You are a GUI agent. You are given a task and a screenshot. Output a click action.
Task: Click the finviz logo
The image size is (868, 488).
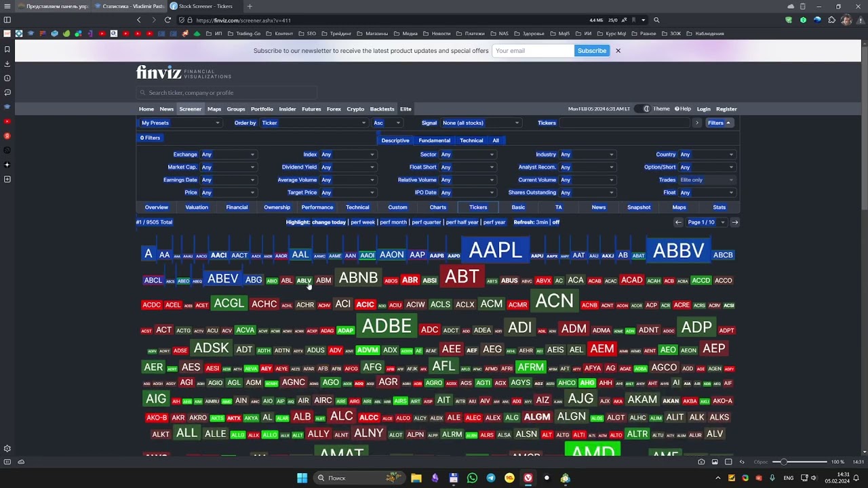coord(184,73)
